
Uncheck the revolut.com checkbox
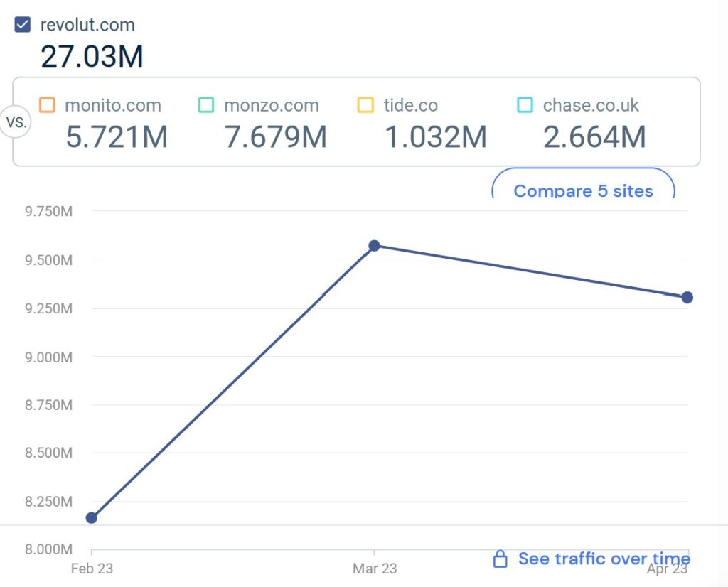tap(22, 25)
